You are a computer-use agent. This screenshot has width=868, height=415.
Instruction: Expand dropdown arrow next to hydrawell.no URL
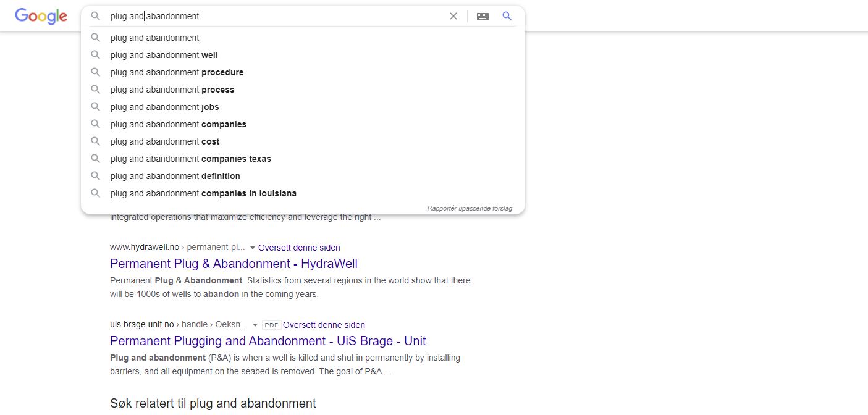tap(253, 248)
